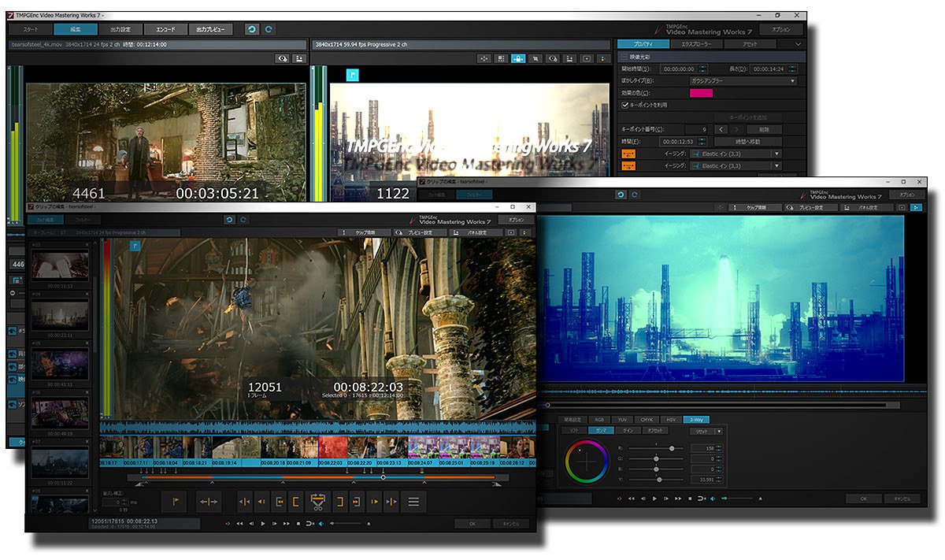945x560 pixels.
Task: Click the scissors cut-selection button
Action: click(318, 501)
